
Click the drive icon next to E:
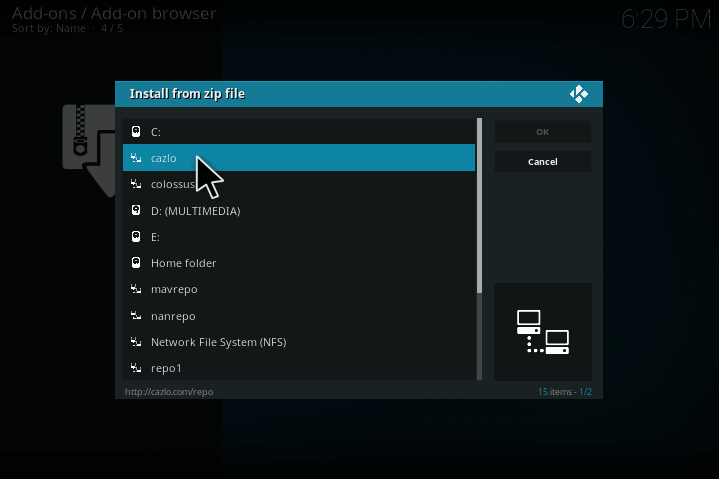(x=136, y=237)
